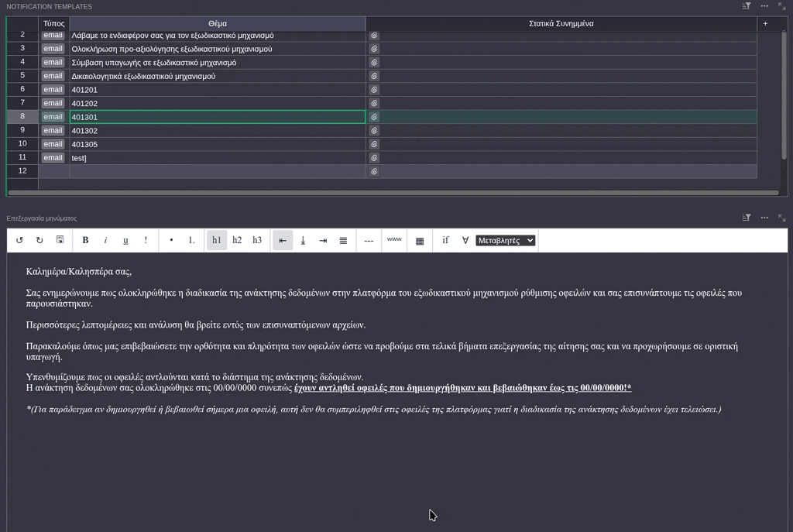Toggle bold formatting

[x=85, y=240]
